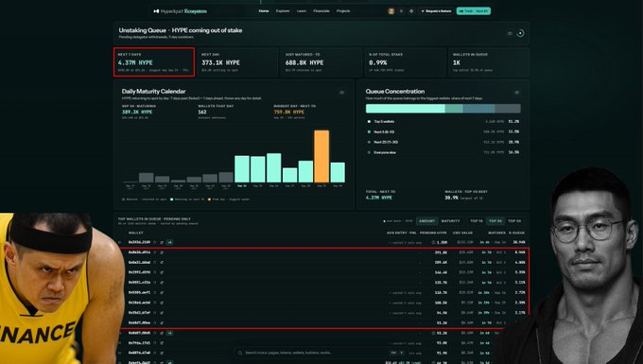Click the Request a feature button

[x=436, y=11]
